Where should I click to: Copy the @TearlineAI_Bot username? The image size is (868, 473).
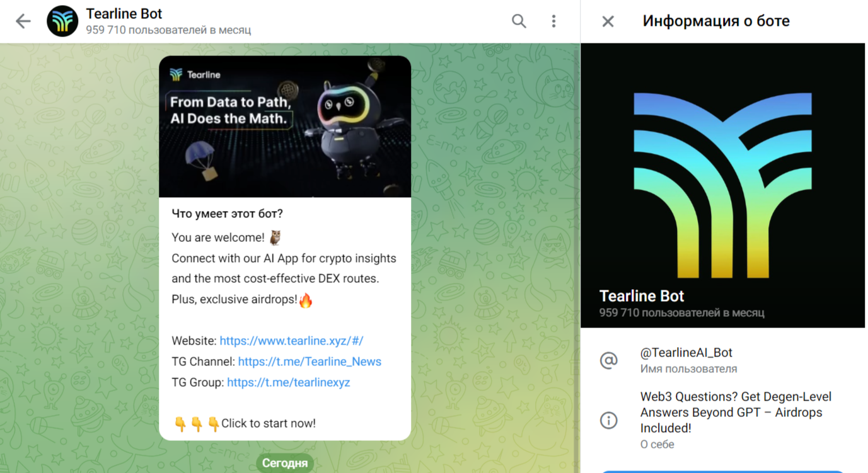[x=686, y=353]
